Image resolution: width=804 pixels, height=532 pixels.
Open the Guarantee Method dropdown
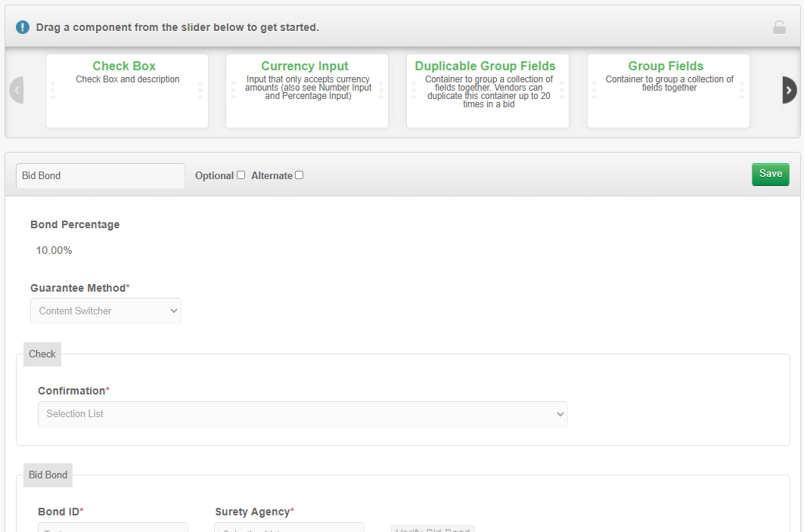(106, 311)
